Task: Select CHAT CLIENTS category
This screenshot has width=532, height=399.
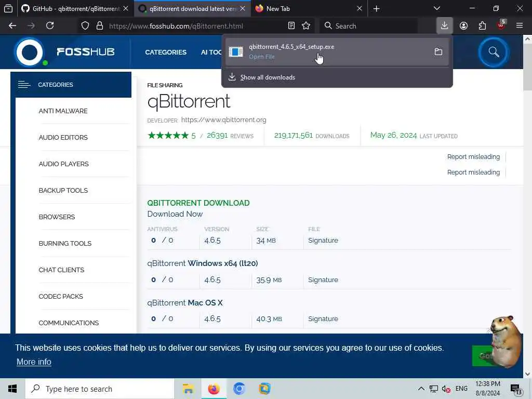Action: [61, 270]
